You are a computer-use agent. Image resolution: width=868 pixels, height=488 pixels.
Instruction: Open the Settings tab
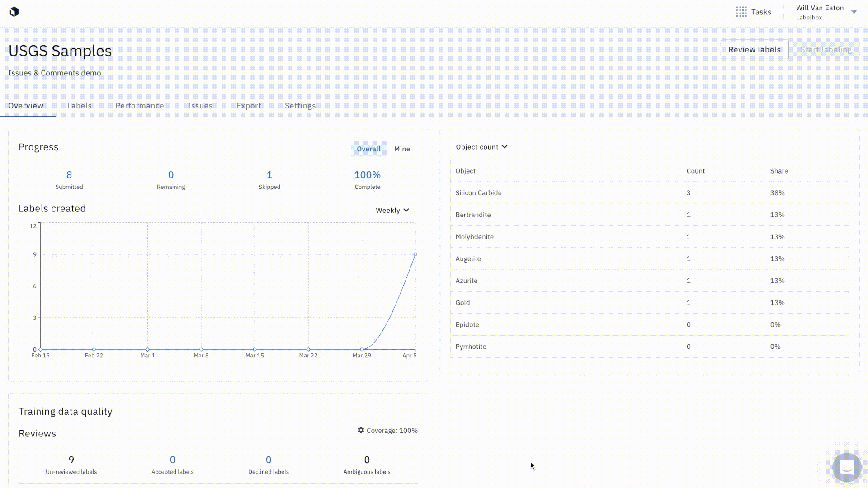point(300,106)
